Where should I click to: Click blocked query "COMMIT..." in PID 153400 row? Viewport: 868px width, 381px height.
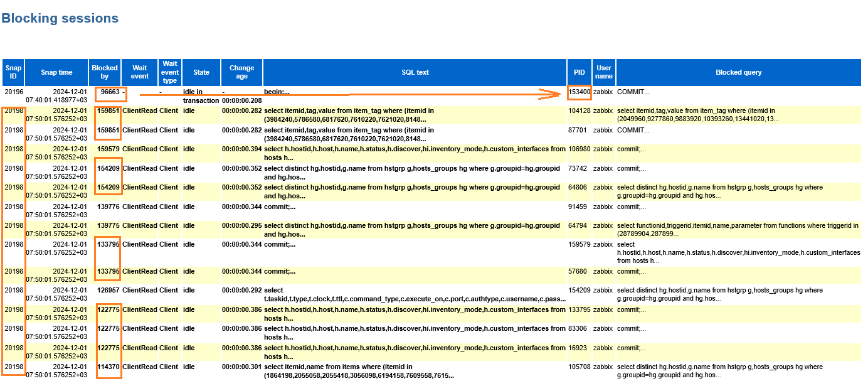point(633,92)
